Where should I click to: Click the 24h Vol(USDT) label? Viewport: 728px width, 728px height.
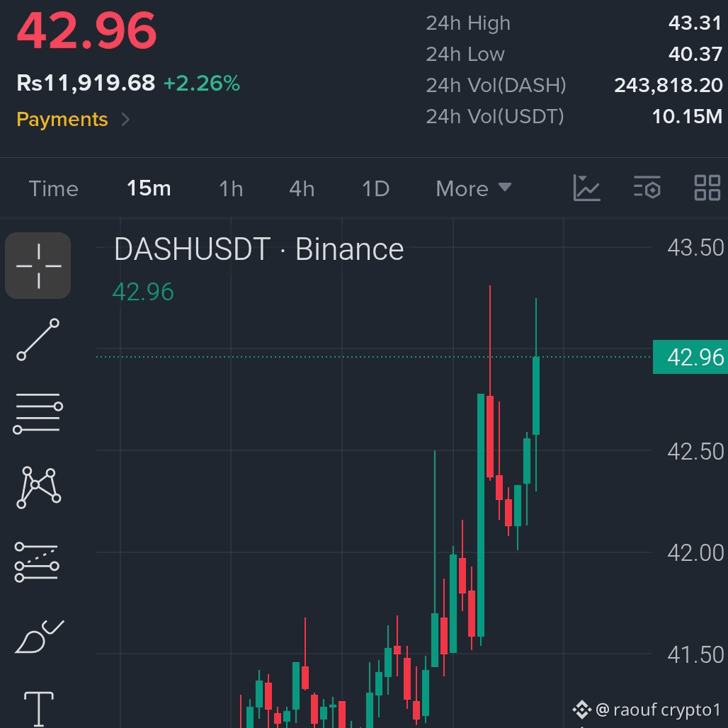495,117
